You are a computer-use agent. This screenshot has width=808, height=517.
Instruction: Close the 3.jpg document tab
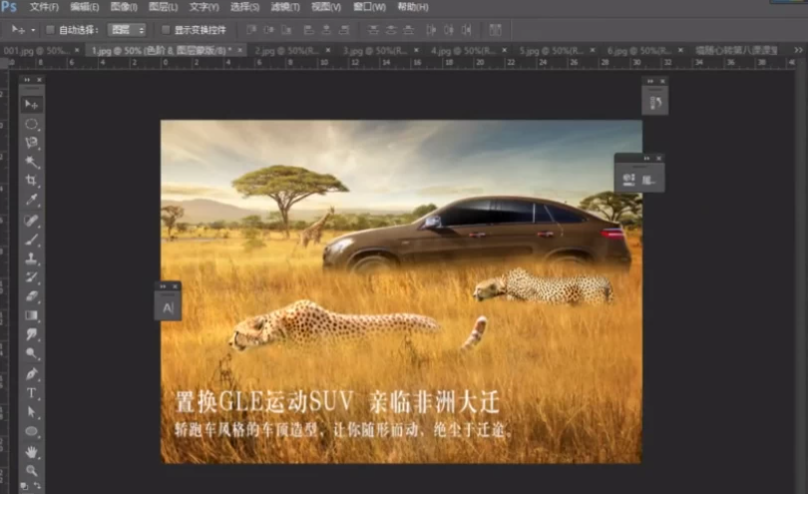coord(416,50)
